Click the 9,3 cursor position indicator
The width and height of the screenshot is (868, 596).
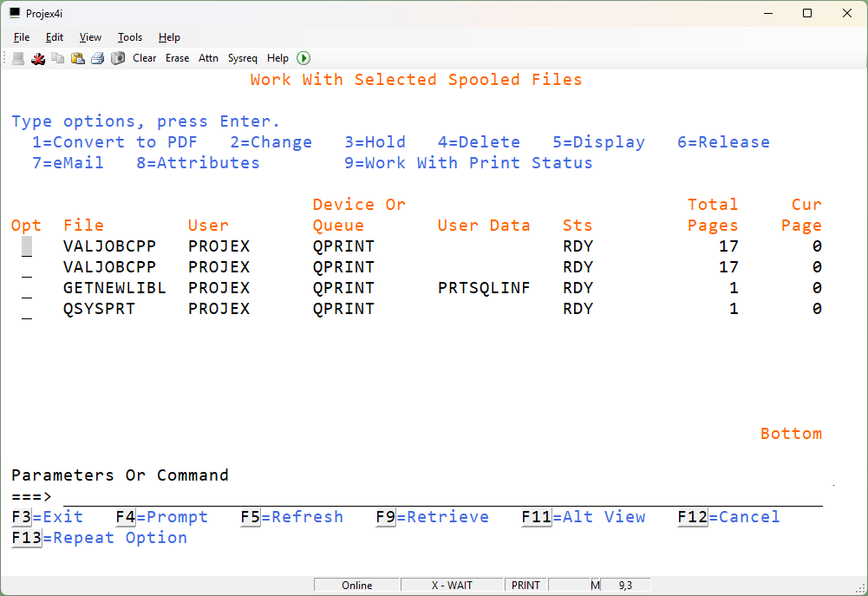[625, 586]
